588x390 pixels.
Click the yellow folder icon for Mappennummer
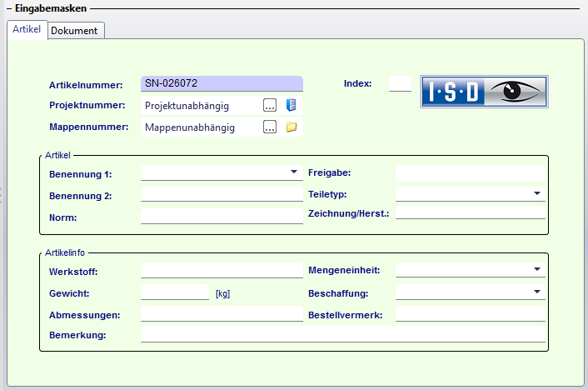pyautogui.click(x=292, y=127)
